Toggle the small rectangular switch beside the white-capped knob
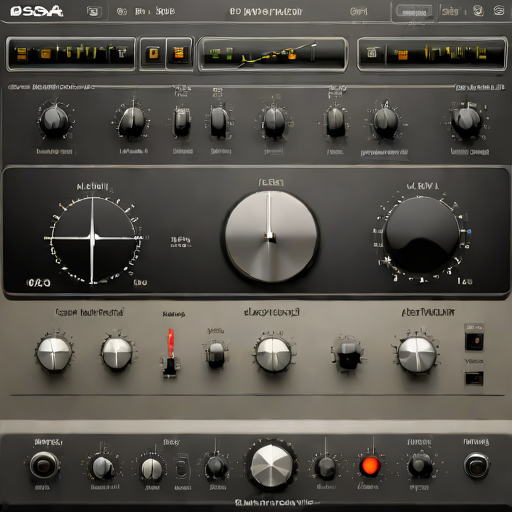The width and height of the screenshot is (512, 512). pyautogui.click(x=183, y=466)
